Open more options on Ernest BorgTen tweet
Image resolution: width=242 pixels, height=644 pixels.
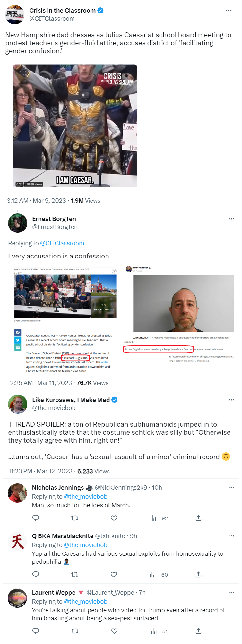(x=231, y=219)
